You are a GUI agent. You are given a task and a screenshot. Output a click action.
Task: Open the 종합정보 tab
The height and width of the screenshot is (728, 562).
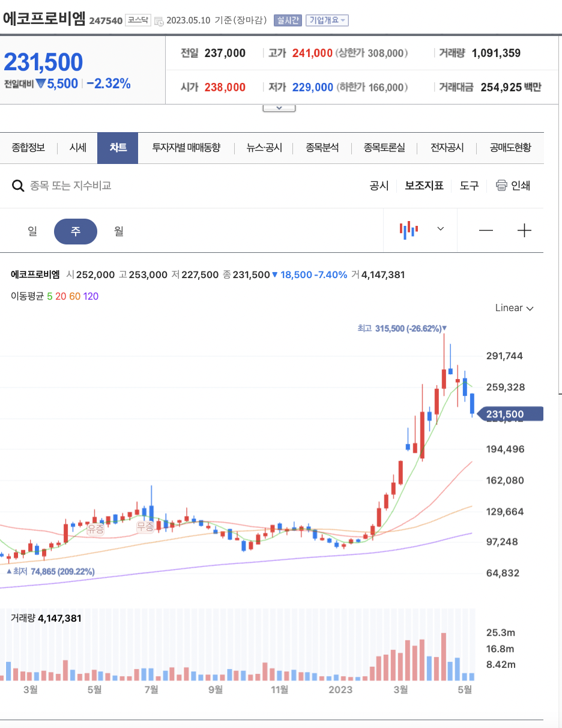28,147
